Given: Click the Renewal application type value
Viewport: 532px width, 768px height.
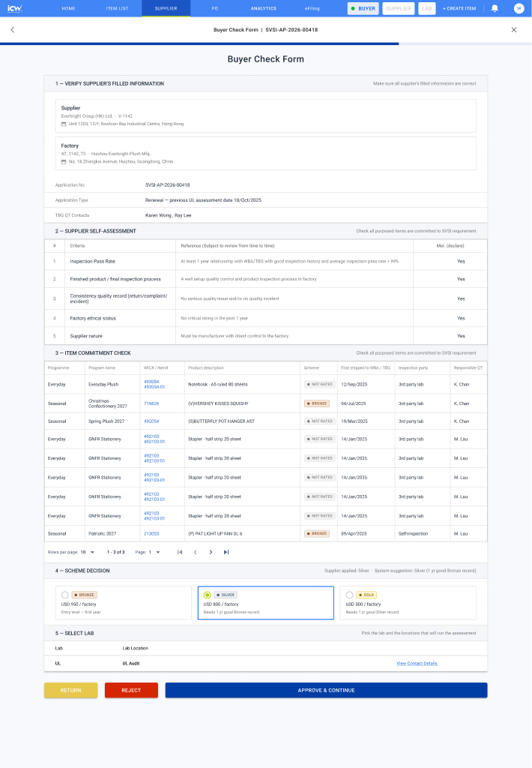Looking at the screenshot, I should pyautogui.click(x=203, y=200).
